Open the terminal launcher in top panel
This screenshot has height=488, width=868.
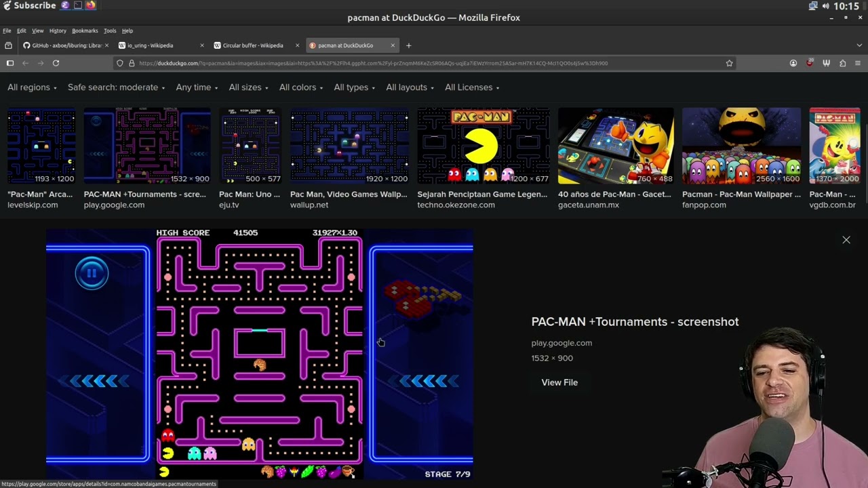78,5
